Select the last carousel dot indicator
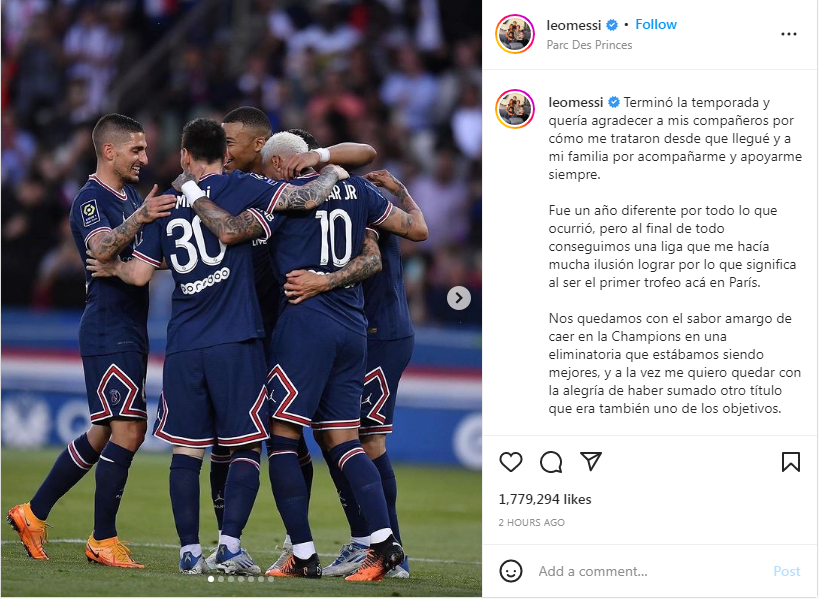The height and width of the screenshot is (599, 819). [x=271, y=579]
